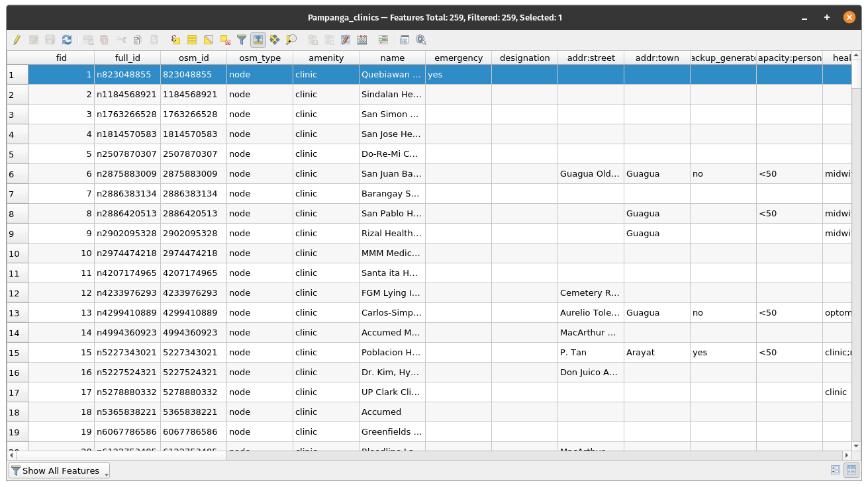Reload the attribute table
Screen dimensions: 868x487
(67, 40)
